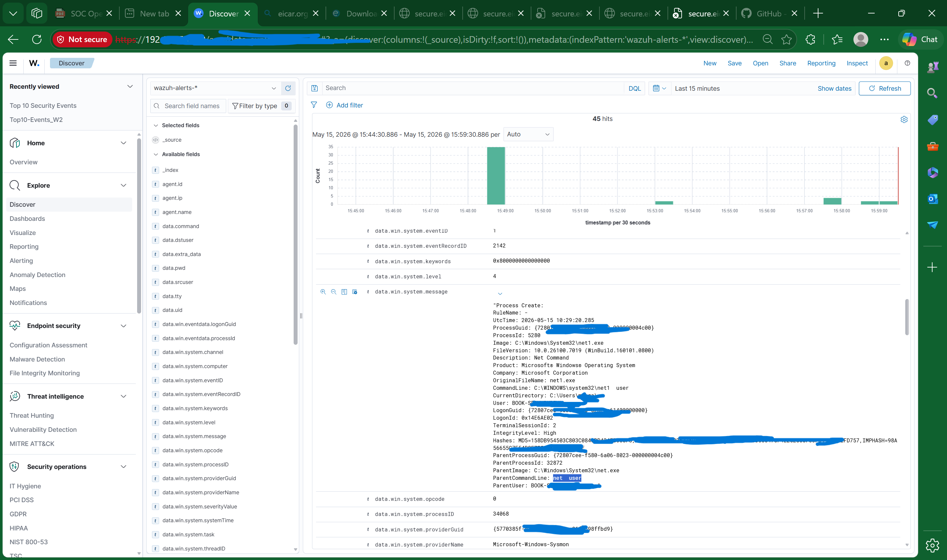Image resolution: width=947 pixels, height=560 pixels.
Task: Click Save in the Discover top menu
Action: click(x=735, y=63)
